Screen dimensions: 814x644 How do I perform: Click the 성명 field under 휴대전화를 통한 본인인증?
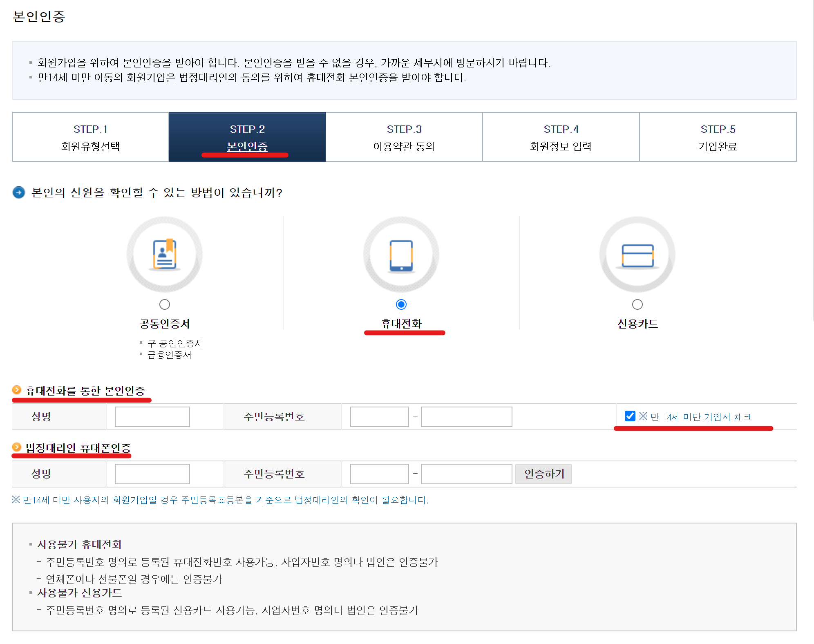point(152,416)
